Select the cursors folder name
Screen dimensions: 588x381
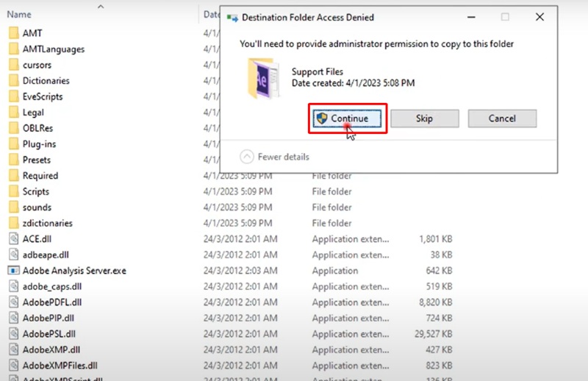coord(37,65)
